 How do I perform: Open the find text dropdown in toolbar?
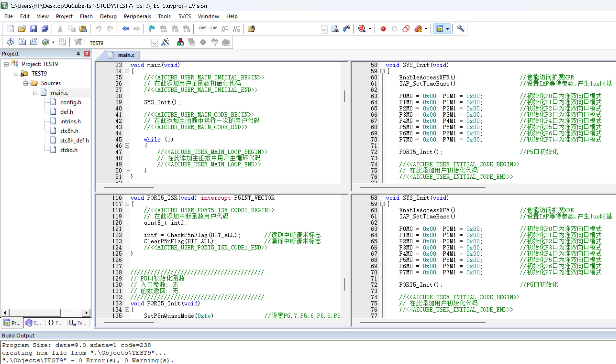click(x=324, y=30)
